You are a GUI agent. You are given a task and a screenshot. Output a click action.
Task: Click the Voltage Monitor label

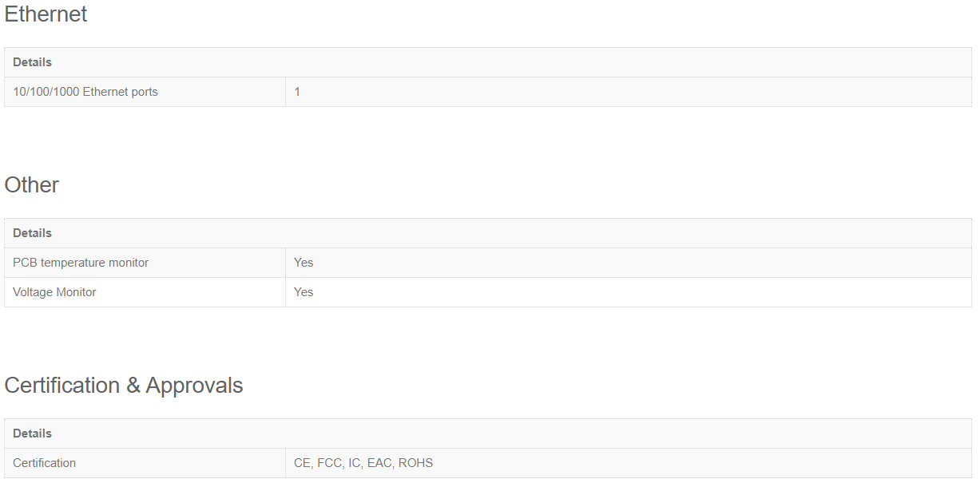54,292
